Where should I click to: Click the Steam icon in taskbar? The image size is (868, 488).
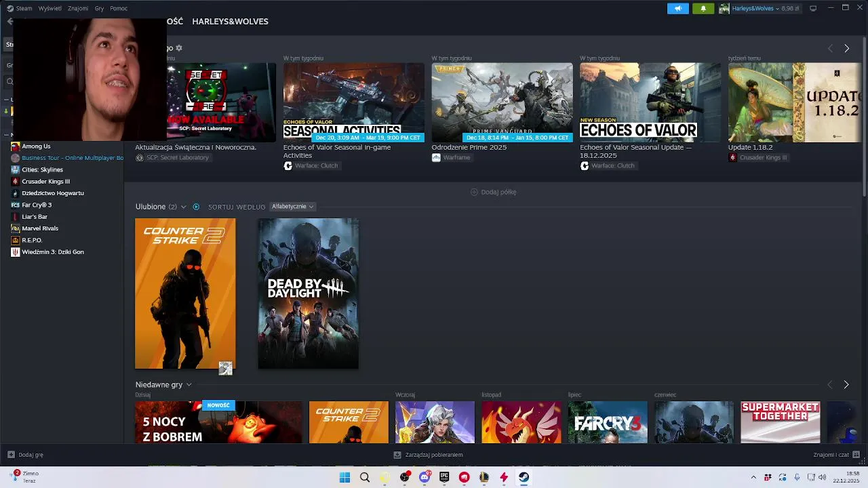pos(524,477)
